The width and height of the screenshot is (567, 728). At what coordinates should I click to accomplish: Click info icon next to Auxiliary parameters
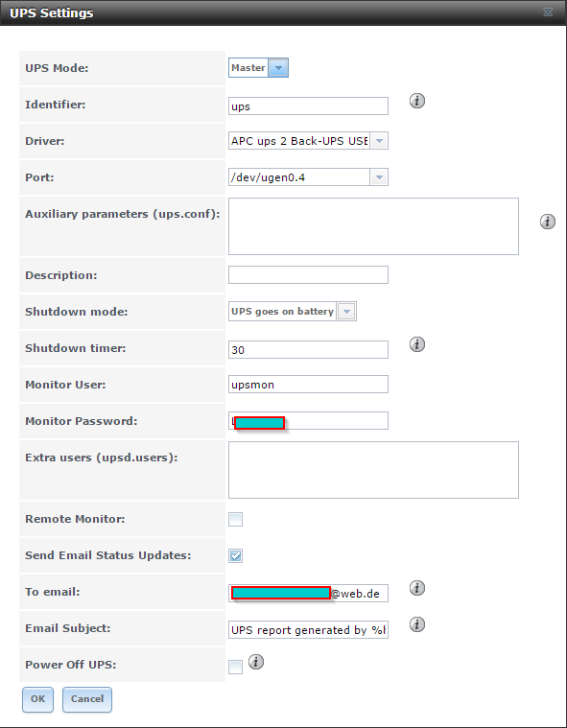(548, 222)
